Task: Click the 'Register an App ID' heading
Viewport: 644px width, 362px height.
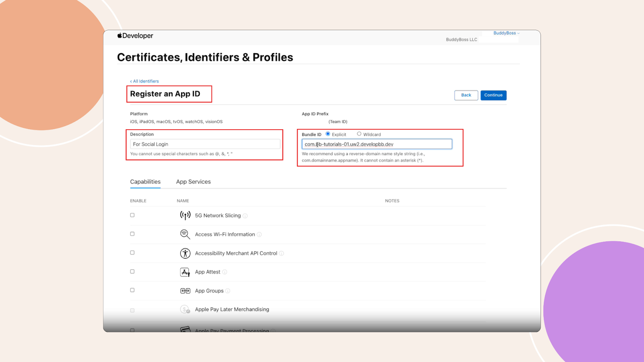Action: point(165,94)
